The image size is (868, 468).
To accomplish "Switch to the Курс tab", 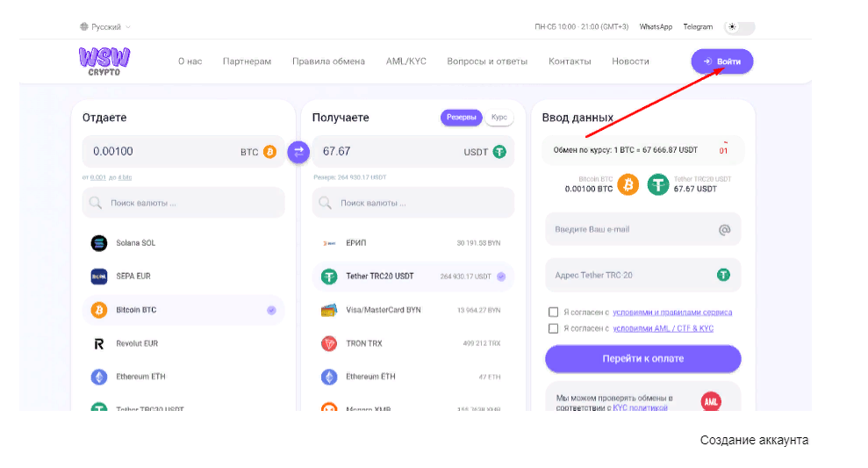I will pos(499,117).
